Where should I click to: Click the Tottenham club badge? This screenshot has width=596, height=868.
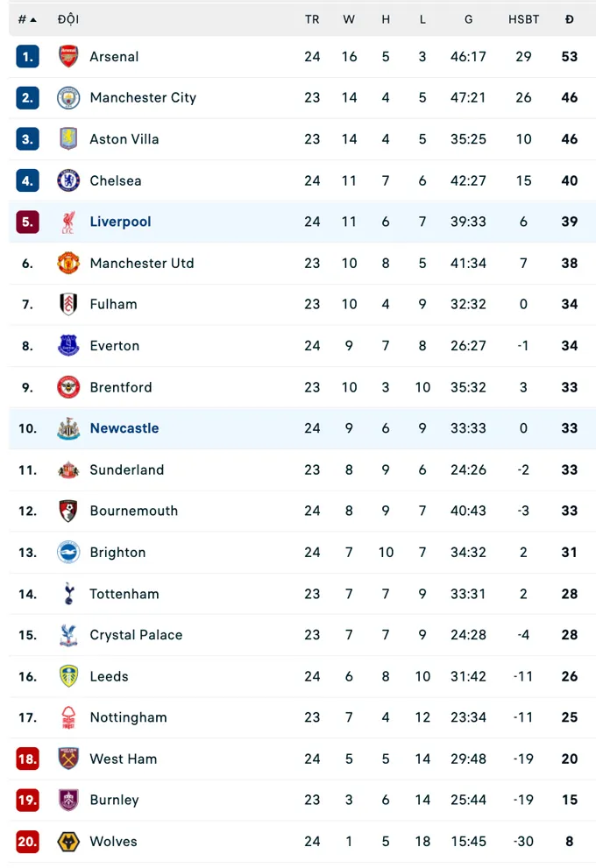click(68, 593)
